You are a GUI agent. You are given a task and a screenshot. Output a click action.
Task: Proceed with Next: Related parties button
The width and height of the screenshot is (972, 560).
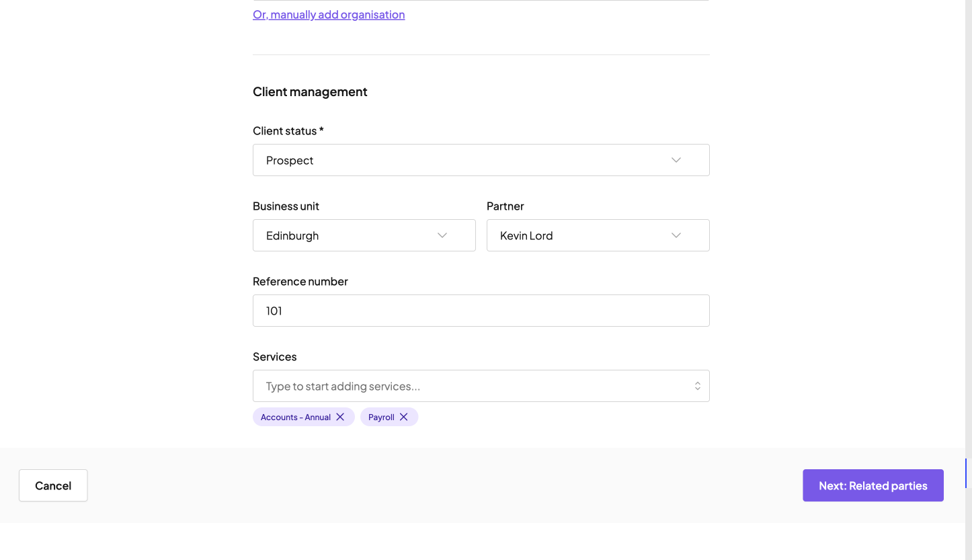pos(873,485)
